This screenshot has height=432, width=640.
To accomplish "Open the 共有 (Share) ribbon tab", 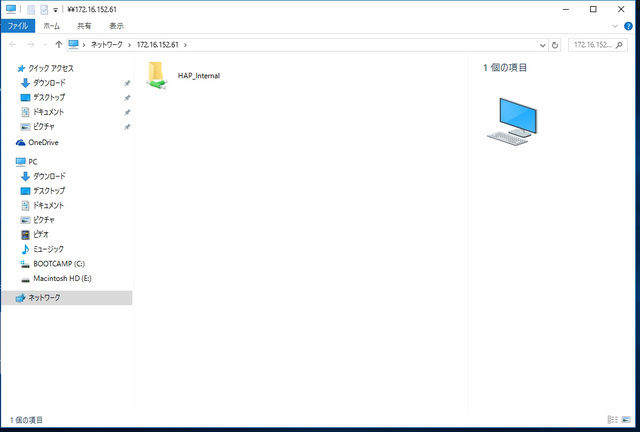I will [x=84, y=27].
